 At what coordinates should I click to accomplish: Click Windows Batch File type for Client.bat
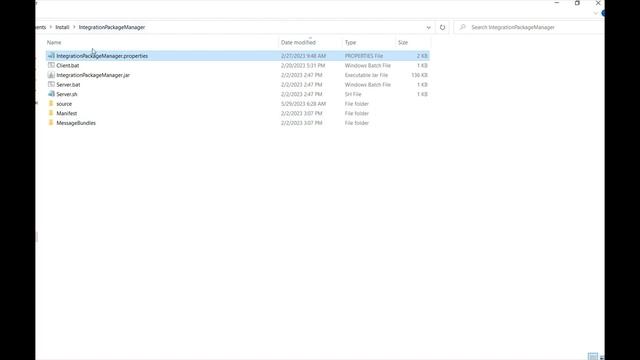[x=368, y=65]
